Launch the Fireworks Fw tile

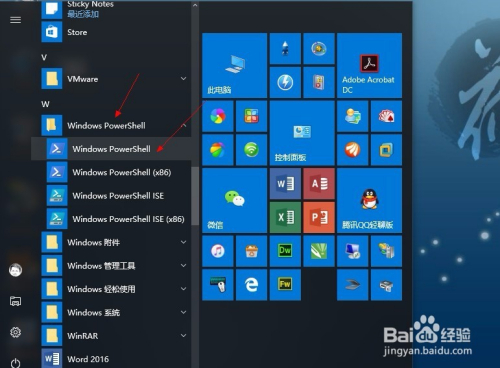tap(285, 285)
